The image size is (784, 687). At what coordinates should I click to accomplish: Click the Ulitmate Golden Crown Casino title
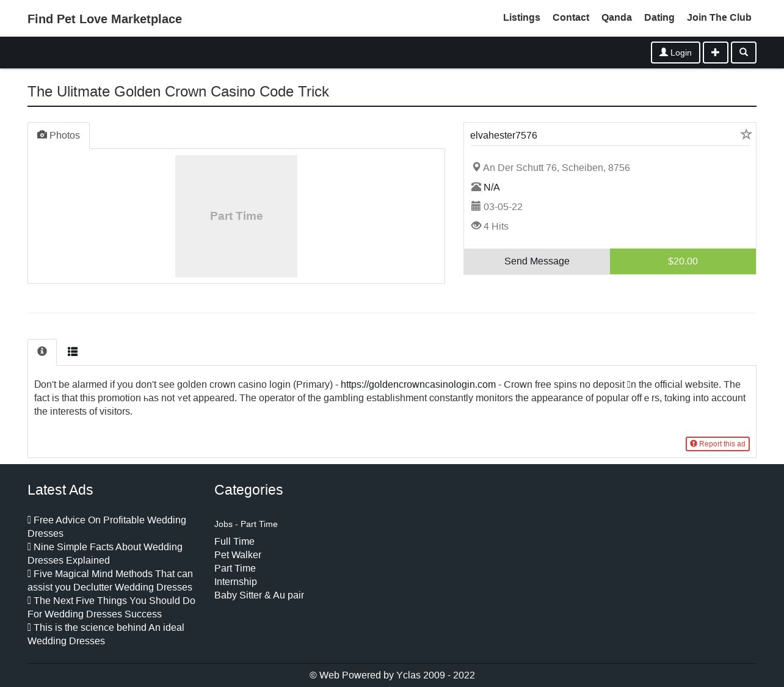[178, 92]
